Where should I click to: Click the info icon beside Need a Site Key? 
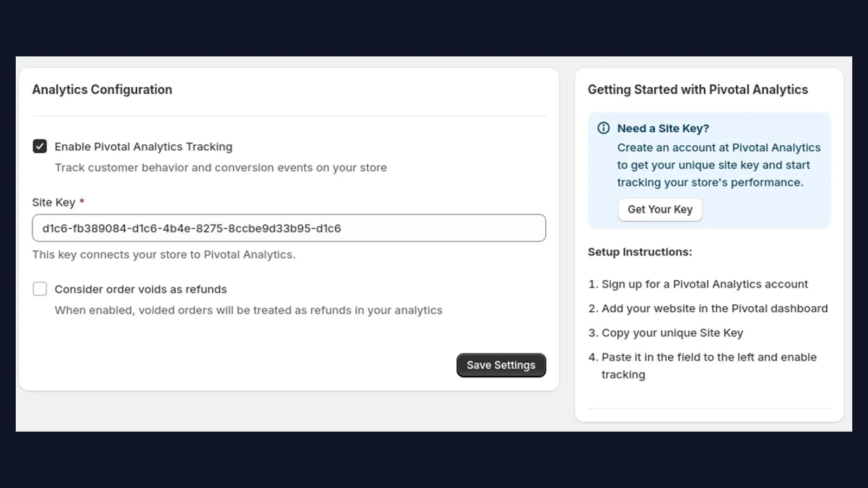click(x=604, y=129)
